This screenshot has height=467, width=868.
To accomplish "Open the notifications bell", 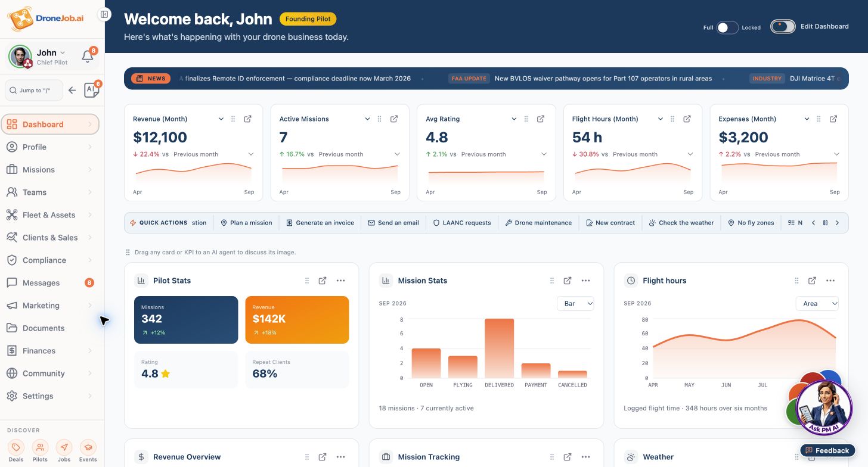I will [x=88, y=57].
